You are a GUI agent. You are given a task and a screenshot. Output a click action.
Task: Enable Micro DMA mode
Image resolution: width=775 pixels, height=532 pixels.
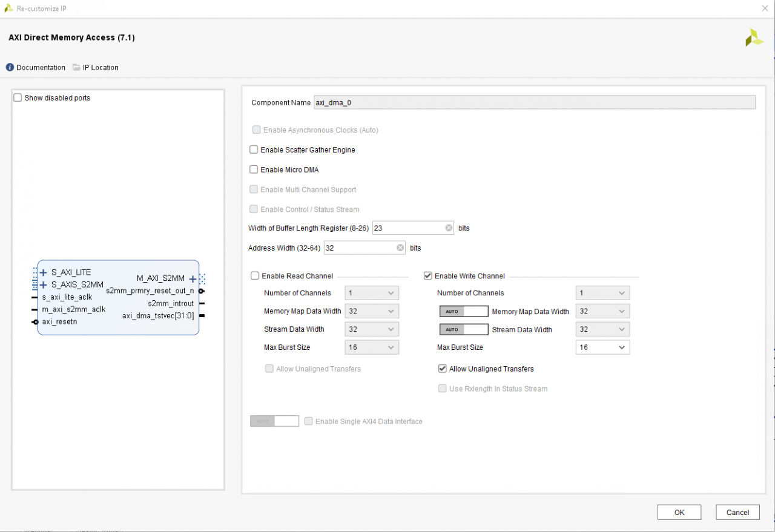click(x=253, y=169)
